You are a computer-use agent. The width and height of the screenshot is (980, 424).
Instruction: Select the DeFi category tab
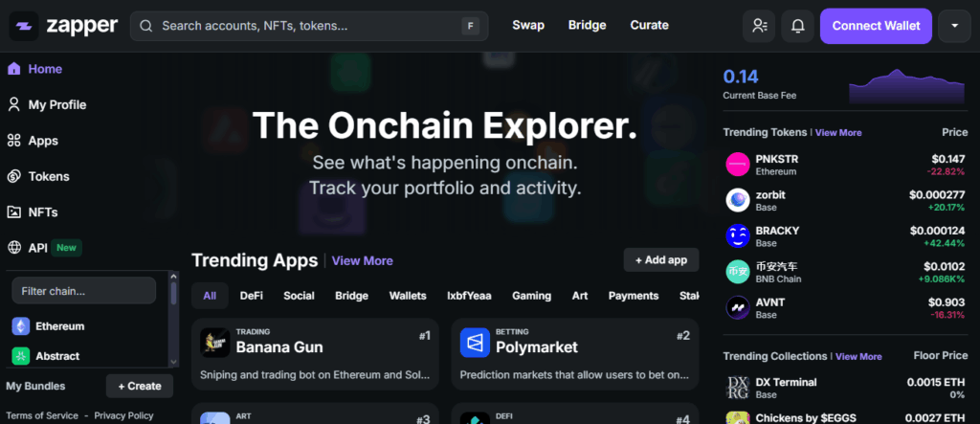coord(252,296)
